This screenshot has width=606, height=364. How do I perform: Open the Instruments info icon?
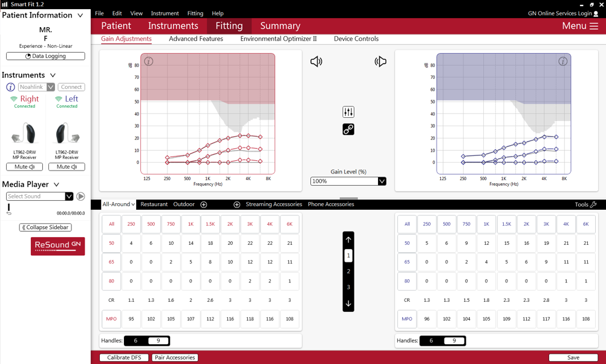point(10,87)
